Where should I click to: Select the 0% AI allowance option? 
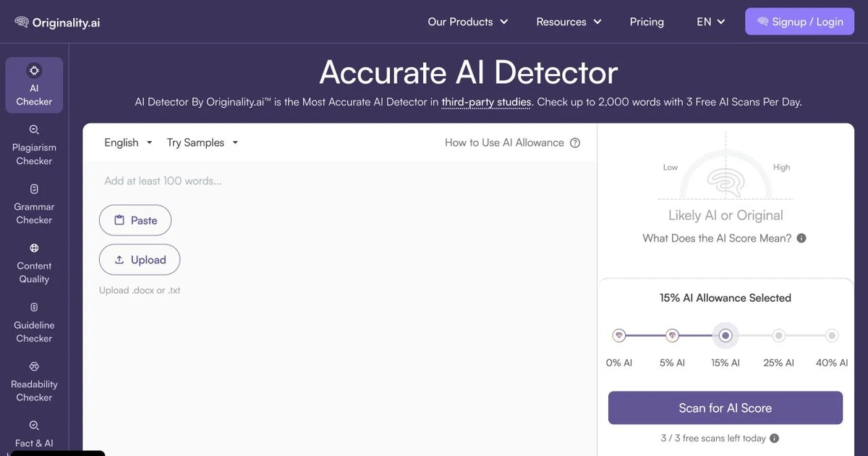[x=618, y=336]
